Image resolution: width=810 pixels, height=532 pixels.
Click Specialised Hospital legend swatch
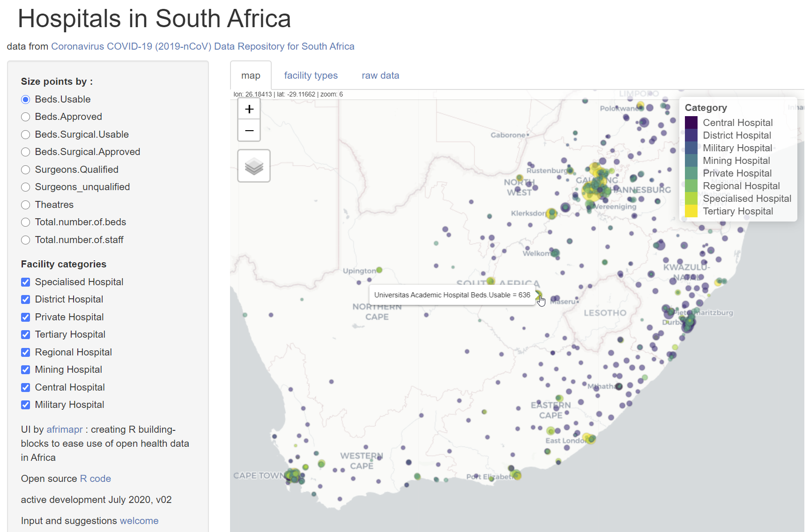pyautogui.click(x=691, y=199)
